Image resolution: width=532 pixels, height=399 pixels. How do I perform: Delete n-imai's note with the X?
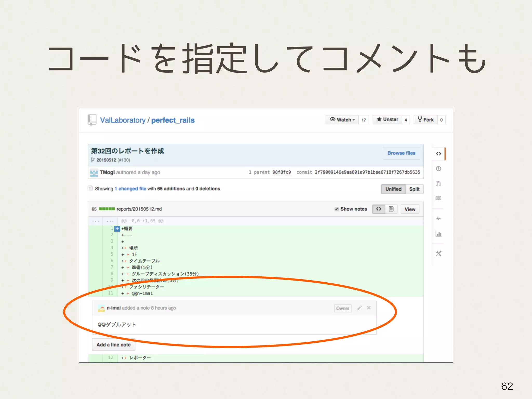(369, 308)
